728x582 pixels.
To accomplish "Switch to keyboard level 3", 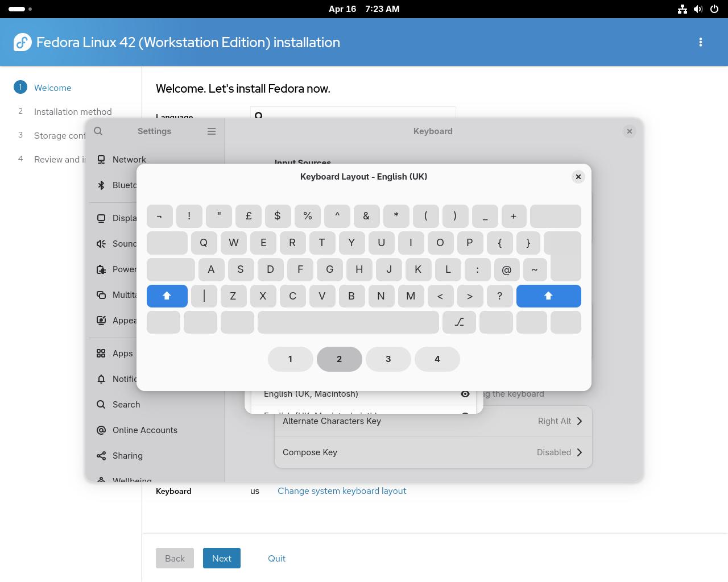I will (388, 359).
